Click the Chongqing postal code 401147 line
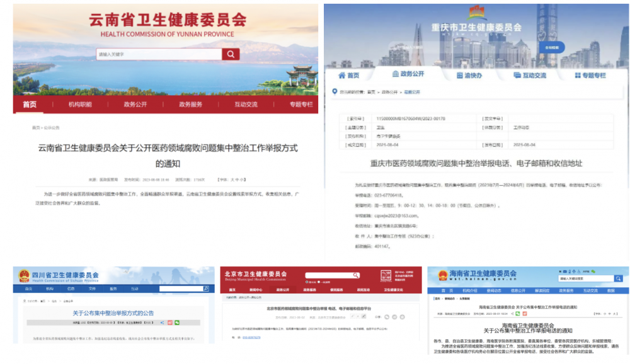630x364 pixels. pos(372,246)
